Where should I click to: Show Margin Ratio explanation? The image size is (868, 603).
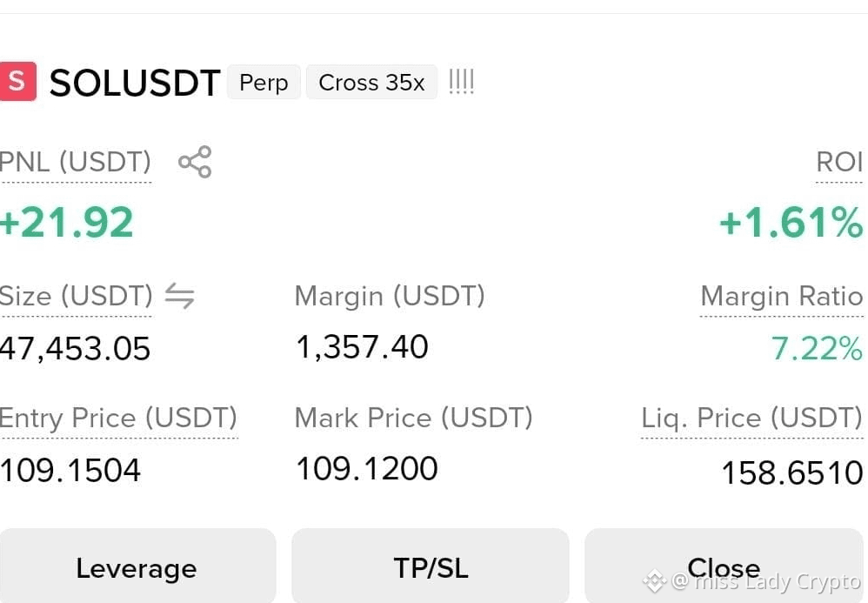(x=782, y=296)
